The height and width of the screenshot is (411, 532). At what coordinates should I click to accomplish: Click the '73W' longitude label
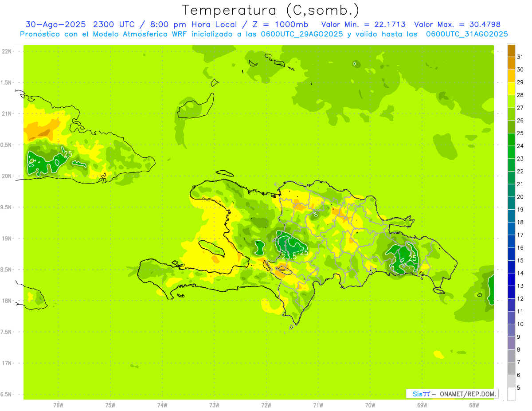(214, 405)
